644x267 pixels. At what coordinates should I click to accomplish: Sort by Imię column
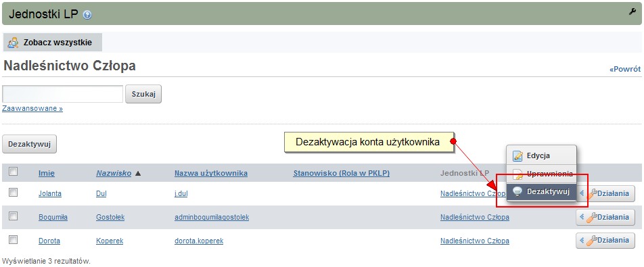click(47, 174)
